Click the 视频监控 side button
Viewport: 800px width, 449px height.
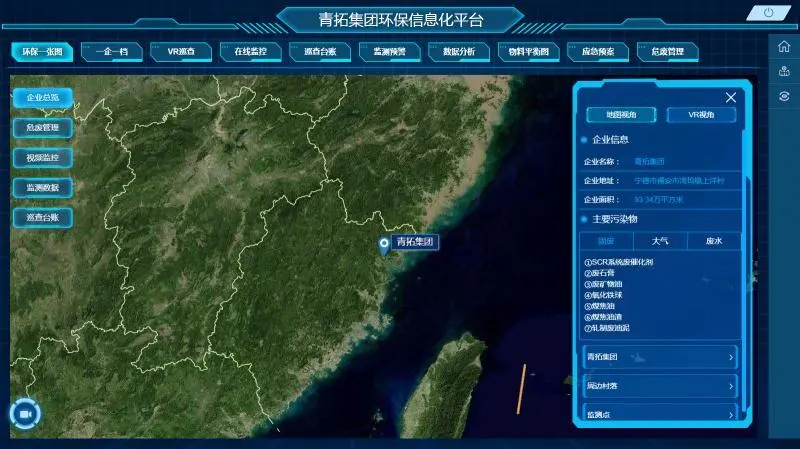coord(42,158)
